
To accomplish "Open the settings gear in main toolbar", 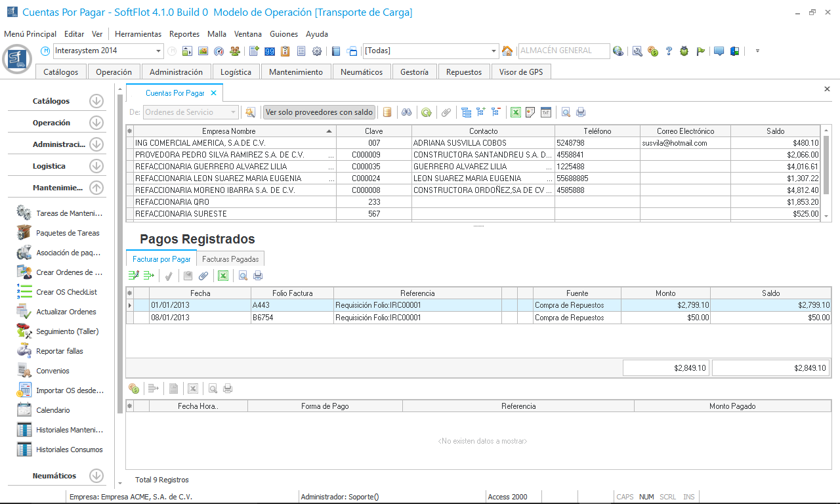I will pyautogui.click(x=317, y=51).
